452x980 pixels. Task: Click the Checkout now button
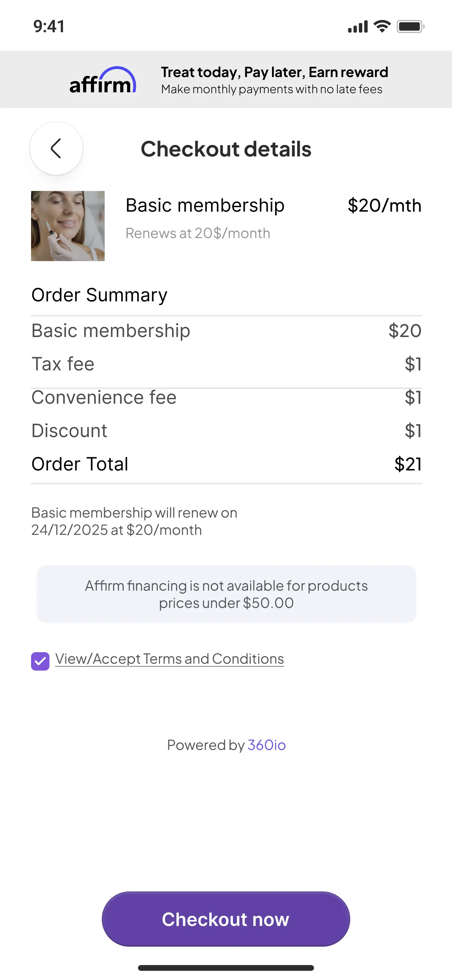(226, 919)
